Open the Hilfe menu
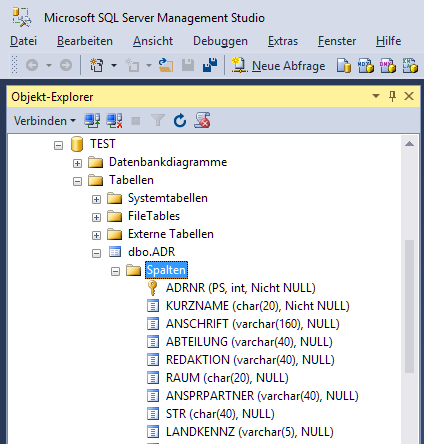Screen dimensions: 424x444 point(388,41)
